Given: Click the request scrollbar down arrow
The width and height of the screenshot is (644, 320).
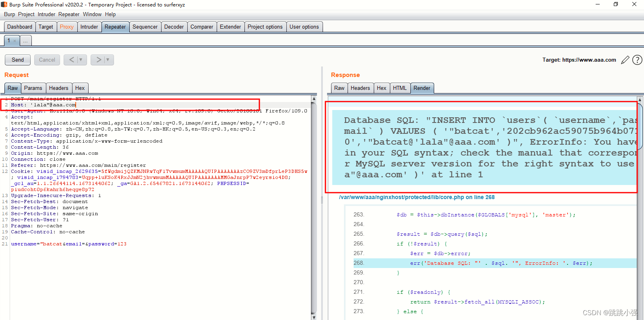Looking at the screenshot, I should pyautogui.click(x=314, y=317).
